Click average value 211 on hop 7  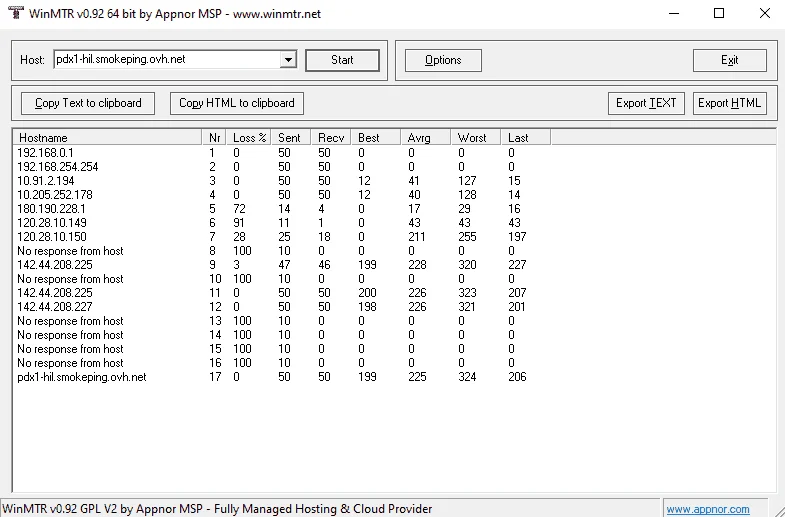click(417, 237)
